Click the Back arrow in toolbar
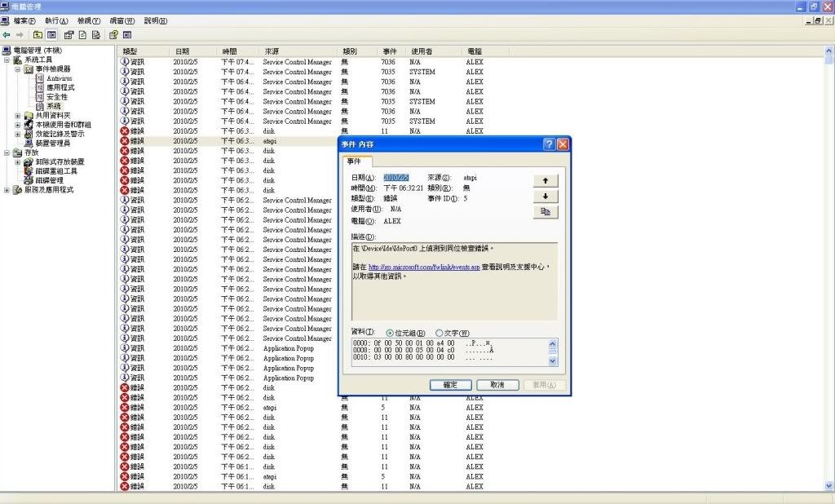 pyautogui.click(x=7, y=35)
